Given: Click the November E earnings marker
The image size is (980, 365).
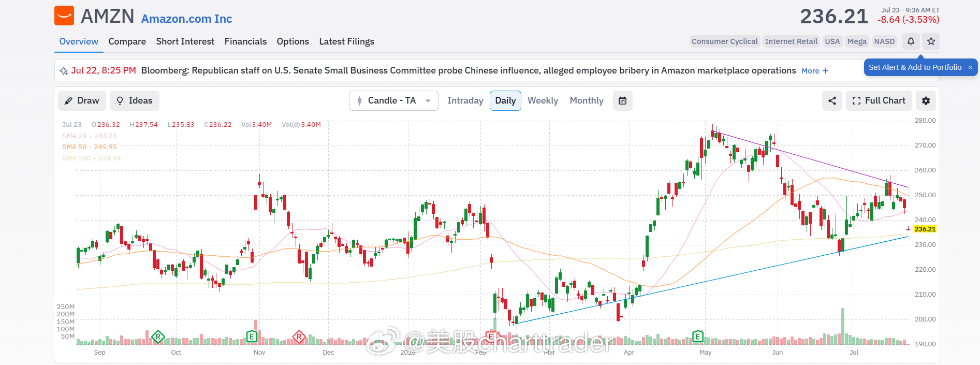Looking at the screenshot, I should coord(252,337).
